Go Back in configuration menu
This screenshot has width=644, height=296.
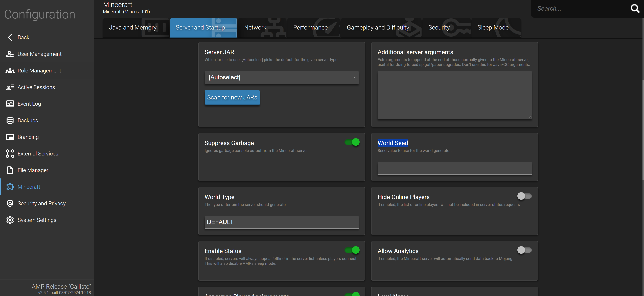(x=47, y=37)
